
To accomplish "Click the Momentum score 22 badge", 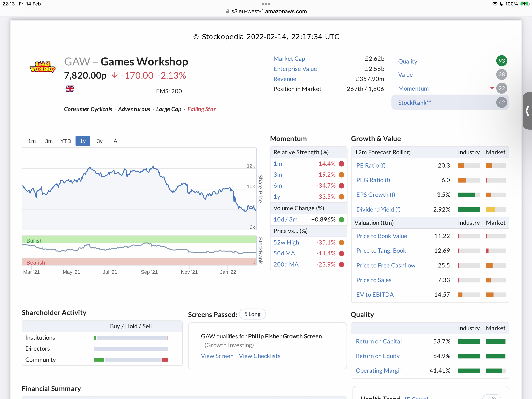I will point(501,88).
